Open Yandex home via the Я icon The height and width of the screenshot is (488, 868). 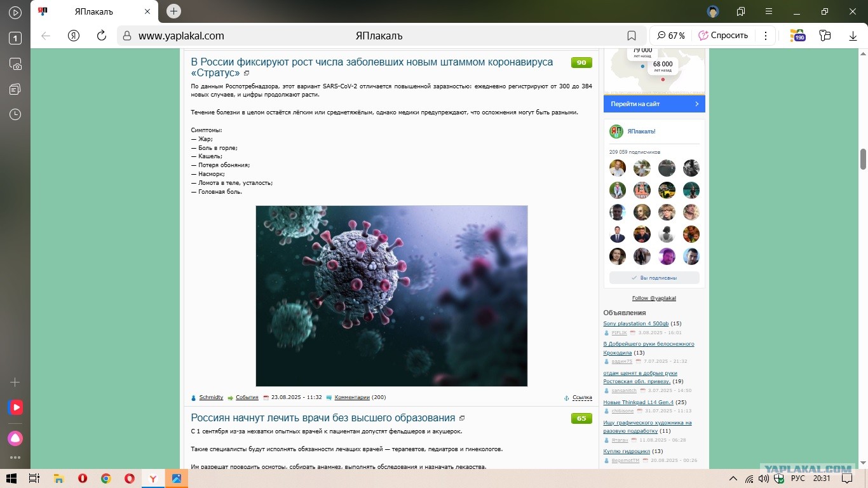coord(74,36)
